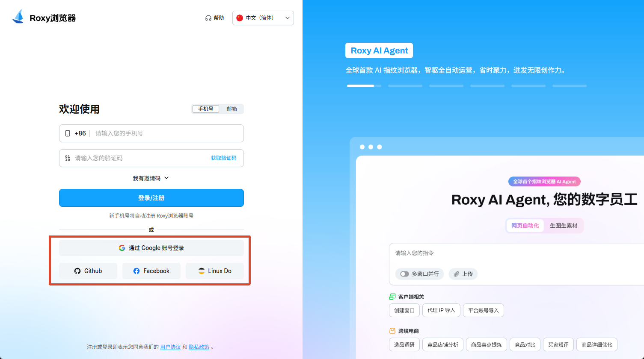Click the 全球首个指纹浏览器 AI Agent pill
This screenshot has width=644, height=359.
tap(544, 182)
